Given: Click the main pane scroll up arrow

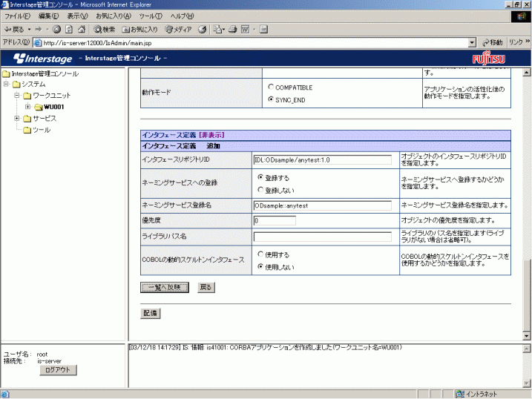Looking at the screenshot, I should tap(527, 72).
